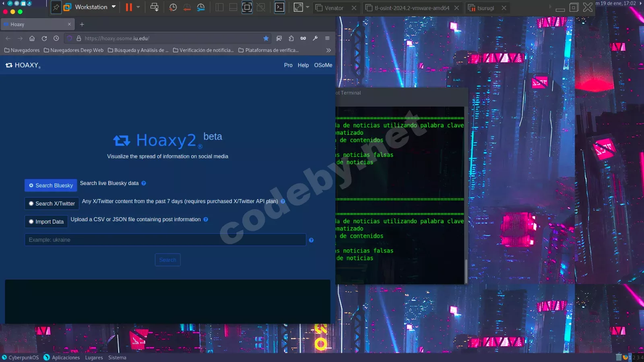Expand the power options arrow beside pause
The width and height of the screenshot is (644, 362).
[x=138, y=7]
